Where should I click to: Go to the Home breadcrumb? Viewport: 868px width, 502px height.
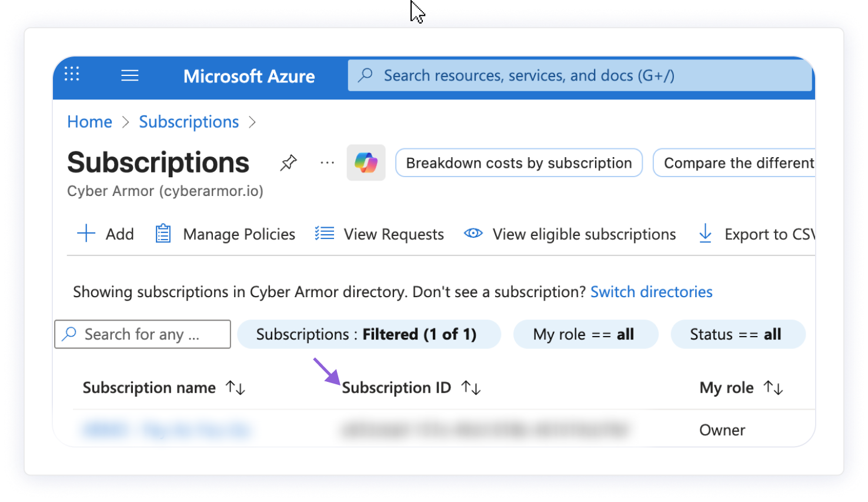pos(89,122)
